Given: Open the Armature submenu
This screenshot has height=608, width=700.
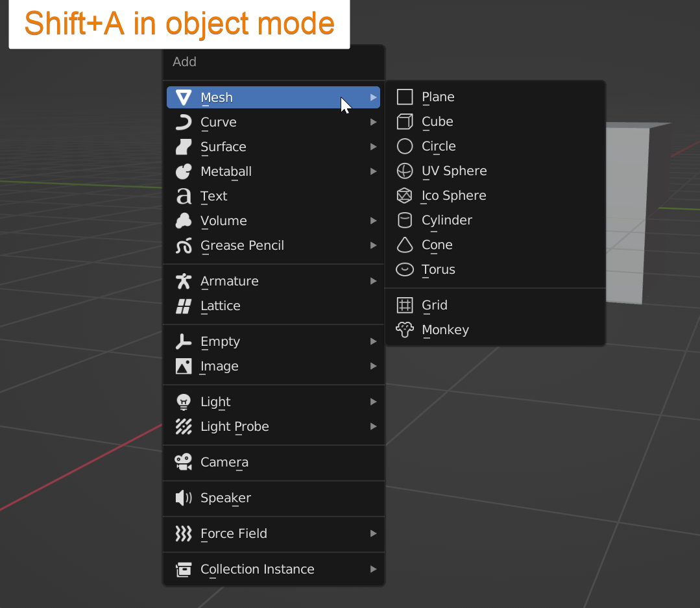Looking at the screenshot, I should pyautogui.click(x=229, y=281).
